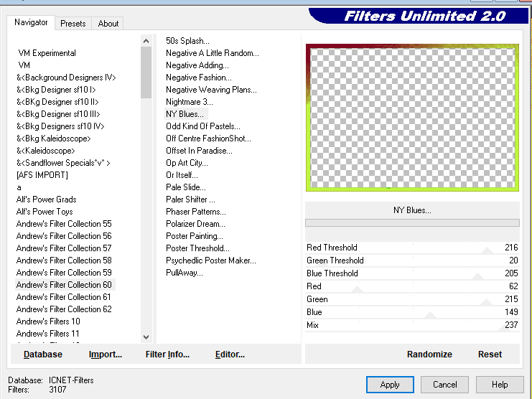Image resolution: width=532 pixels, height=399 pixels.
Task: Open Help for Filters Unlimited
Action: [x=500, y=385]
